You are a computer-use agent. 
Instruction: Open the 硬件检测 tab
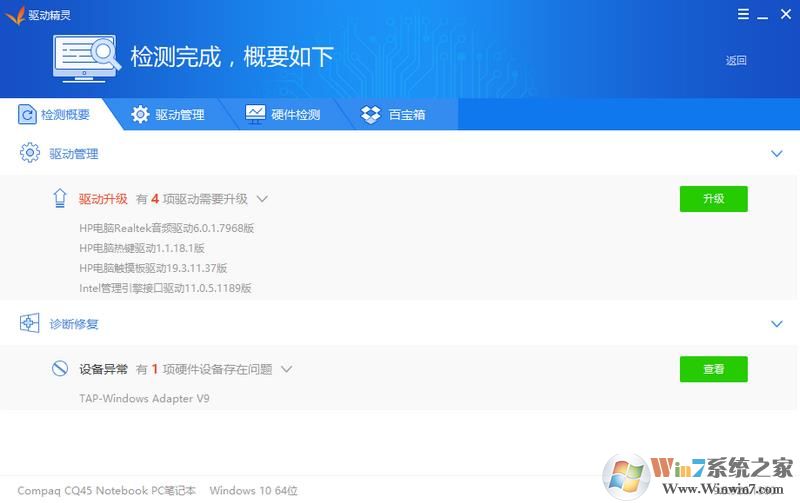click(x=283, y=115)
